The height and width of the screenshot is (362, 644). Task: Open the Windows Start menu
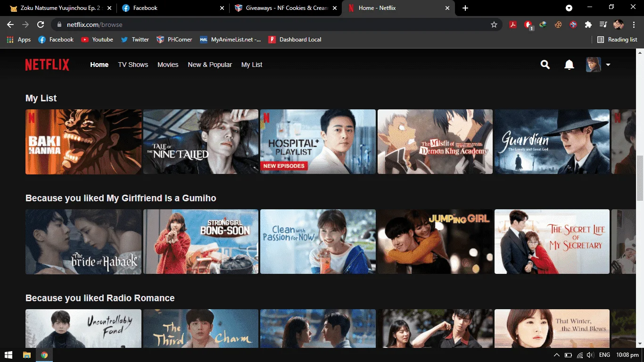[x=8, y=355]
